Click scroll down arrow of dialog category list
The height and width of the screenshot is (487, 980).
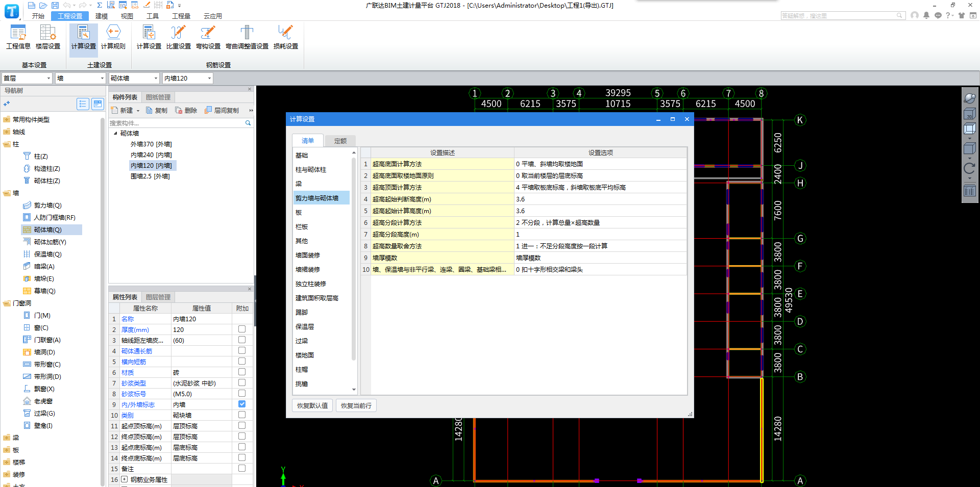[354, 390]
